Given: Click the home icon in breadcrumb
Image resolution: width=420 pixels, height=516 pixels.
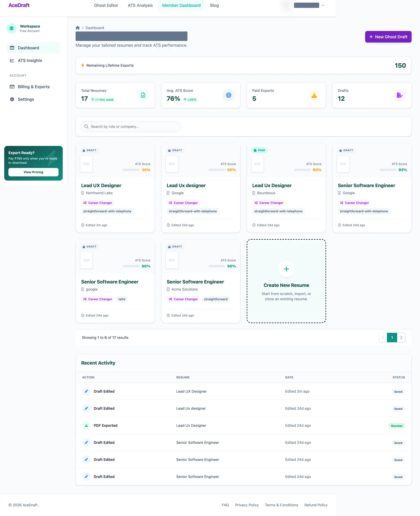Looking at the screenshot, I should [78, 28].
